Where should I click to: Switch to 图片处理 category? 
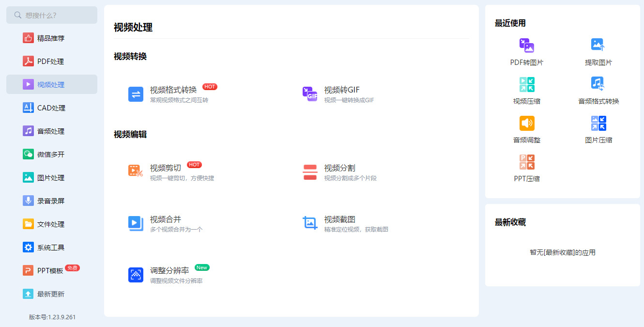(x=52, y=178)
